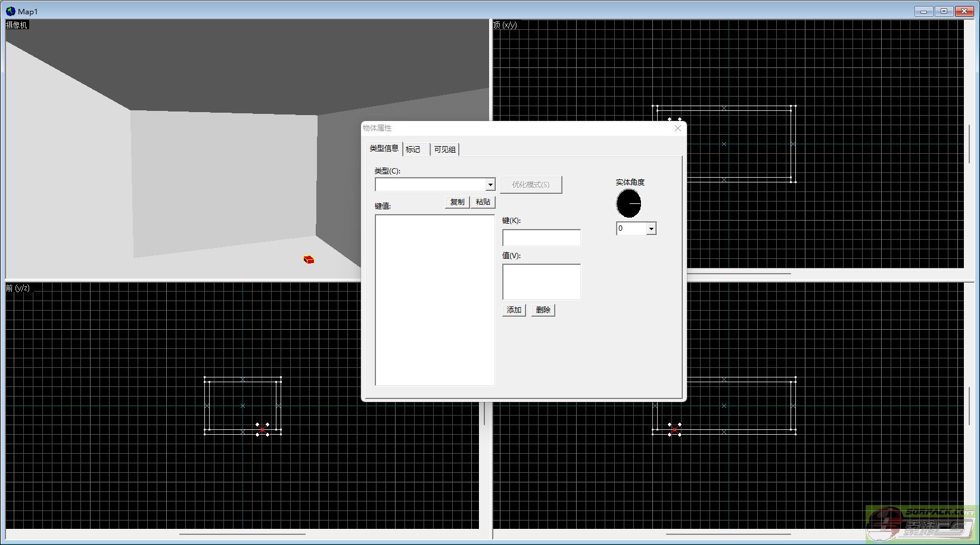The width and height of the screenshot is (980, 545).
Task: Select the 类型信息 tab
Action: point(384,148)
